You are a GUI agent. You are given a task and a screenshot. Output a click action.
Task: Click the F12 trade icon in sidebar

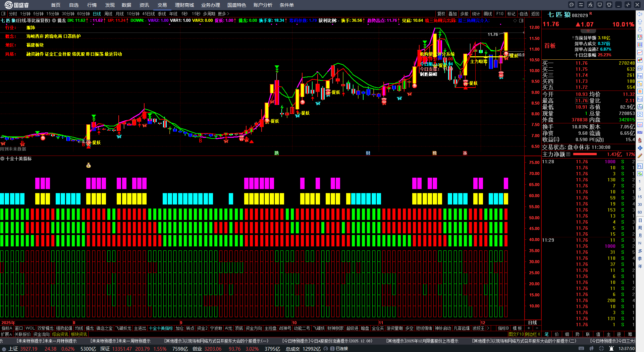(x=640, y=99)
